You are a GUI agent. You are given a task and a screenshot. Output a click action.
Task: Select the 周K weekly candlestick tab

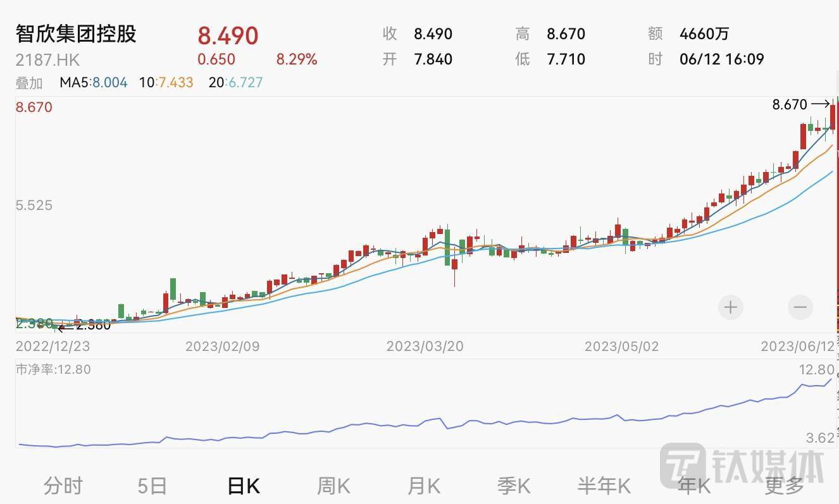pos(333,486)
